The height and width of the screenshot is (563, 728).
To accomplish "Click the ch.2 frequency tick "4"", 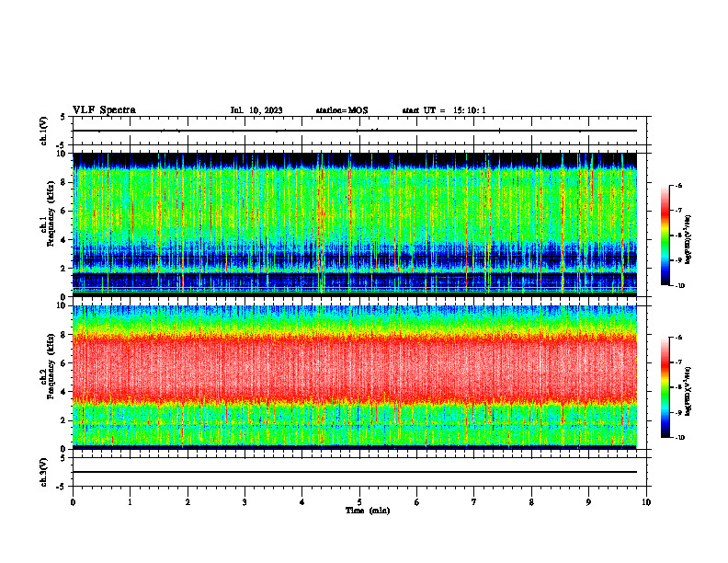I will (63, 392).
